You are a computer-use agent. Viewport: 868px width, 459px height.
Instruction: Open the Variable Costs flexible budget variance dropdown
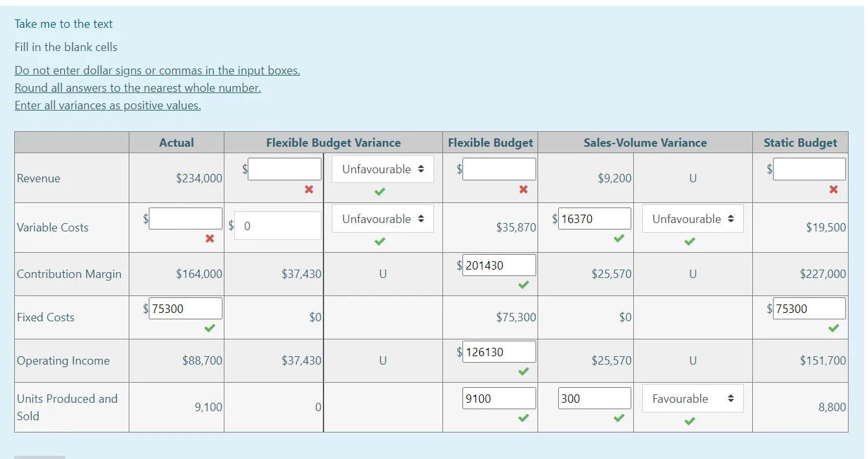pyautogui.click(x=382, y=219)
